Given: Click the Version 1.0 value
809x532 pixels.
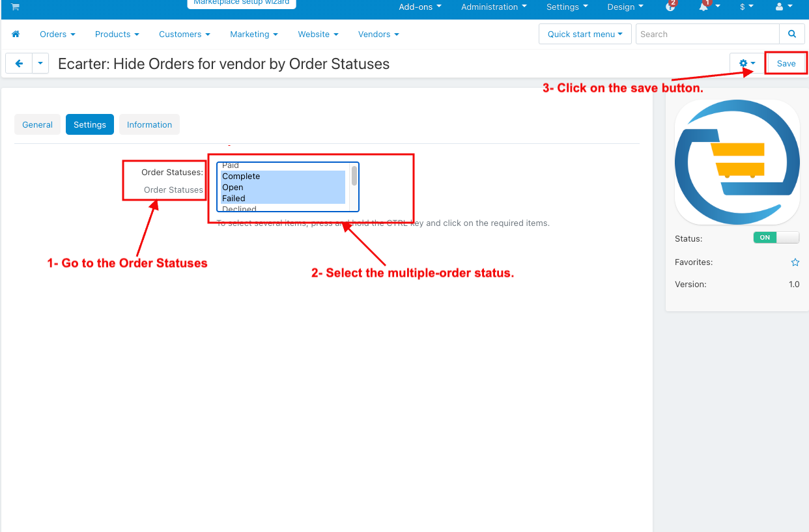Looking at the screenshot, I should point(794,284).
